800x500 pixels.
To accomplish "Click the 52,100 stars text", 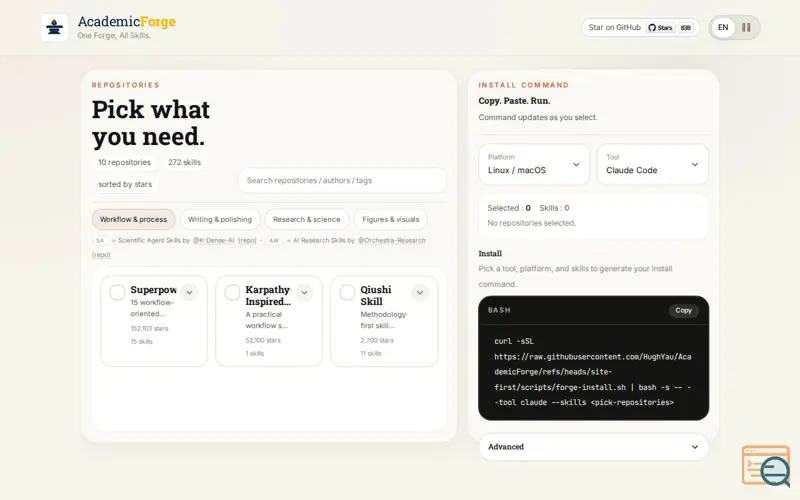I will [263, 340].
